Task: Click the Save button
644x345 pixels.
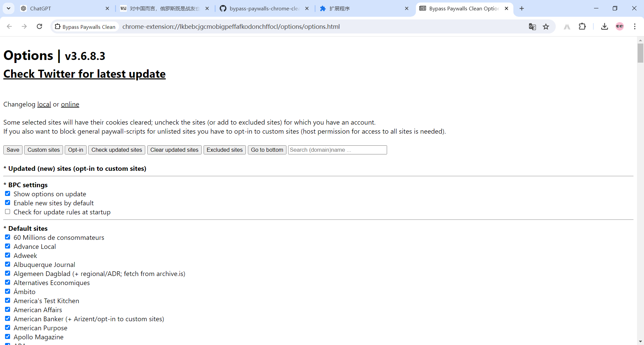Action: pos(13,150)
